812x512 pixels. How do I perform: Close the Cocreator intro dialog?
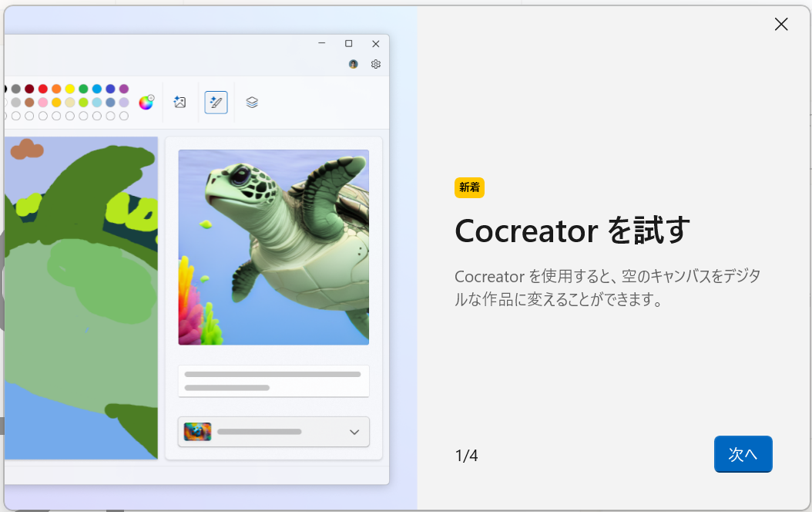781,25
